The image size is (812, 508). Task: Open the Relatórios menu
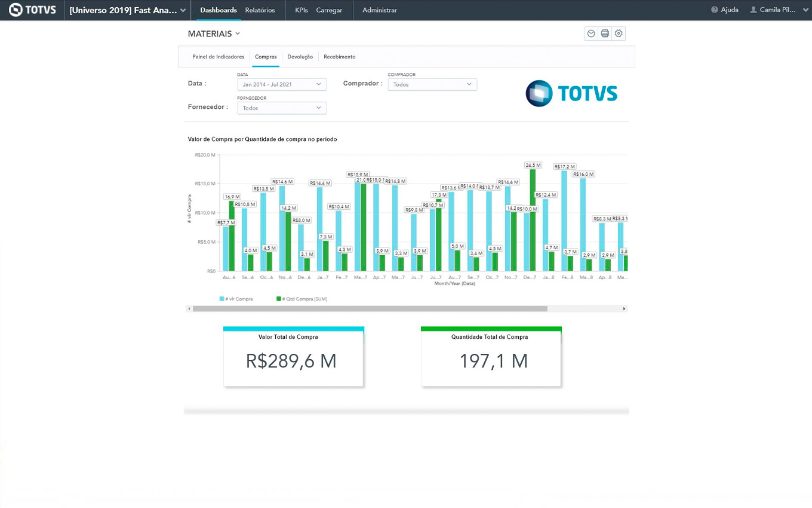[x=260, y=10]
